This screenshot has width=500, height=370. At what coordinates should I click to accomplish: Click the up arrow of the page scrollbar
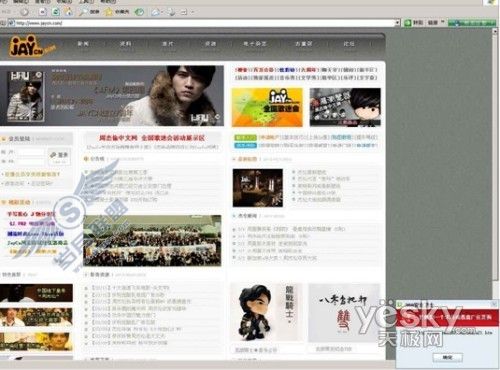pyautogui.click(x=495, y=31)
